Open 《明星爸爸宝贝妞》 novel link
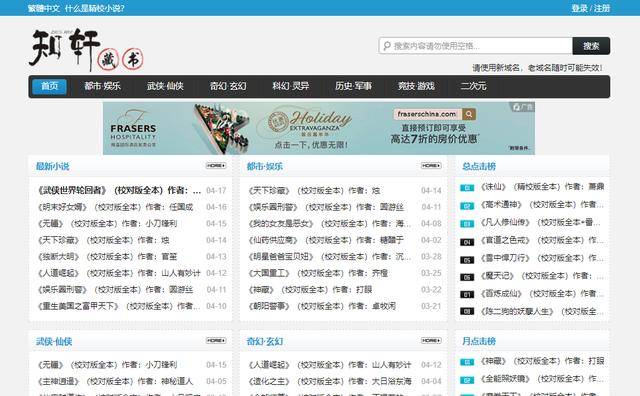The height and width of the screenshot is (396, 640). 330,256
